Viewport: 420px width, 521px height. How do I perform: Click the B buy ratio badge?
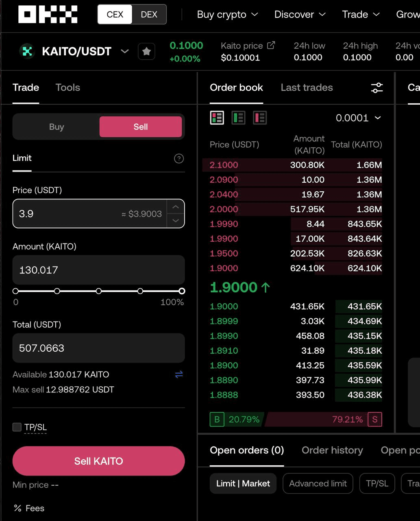coord(217,419)
